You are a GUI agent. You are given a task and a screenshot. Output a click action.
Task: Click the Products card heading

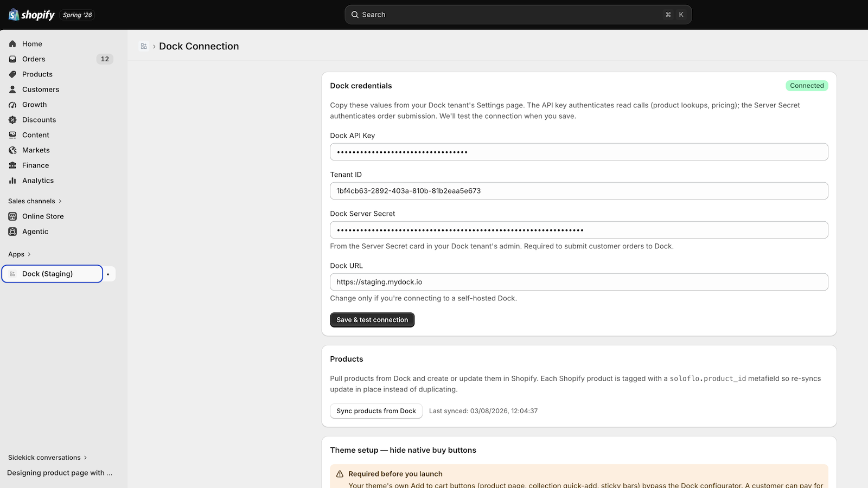[347, 359]
